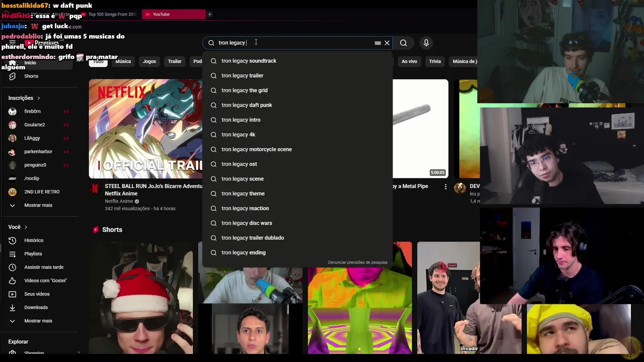Select the Jogos filter chip
Image resolution: width=644 pixels, height=362 pixels.
149,61
